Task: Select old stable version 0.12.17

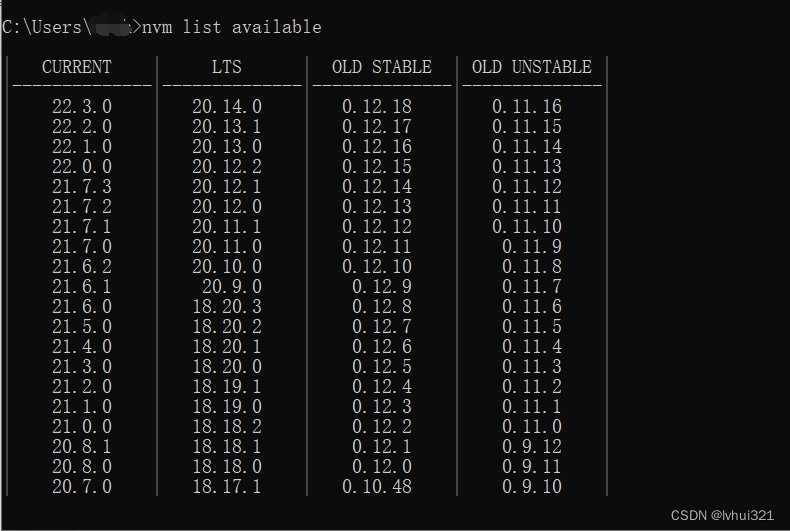Action: (377, 126)
